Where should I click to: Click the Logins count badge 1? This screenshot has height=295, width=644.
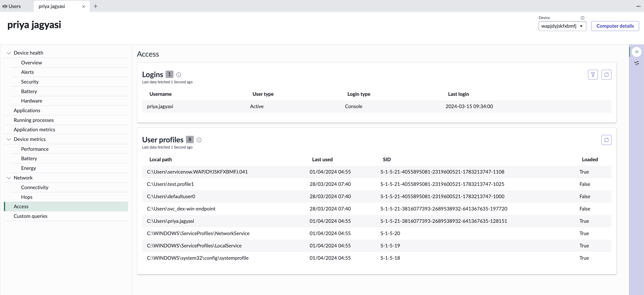tap(169, 74)
